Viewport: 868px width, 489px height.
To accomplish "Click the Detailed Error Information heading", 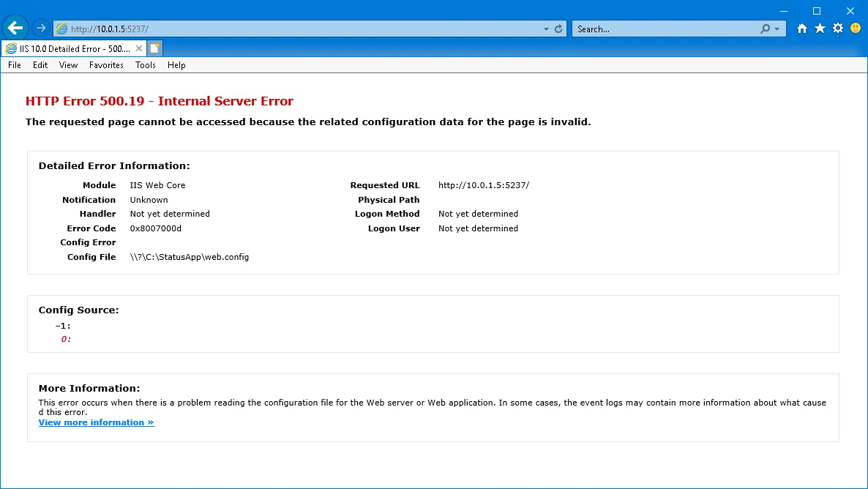I will 114,165.
